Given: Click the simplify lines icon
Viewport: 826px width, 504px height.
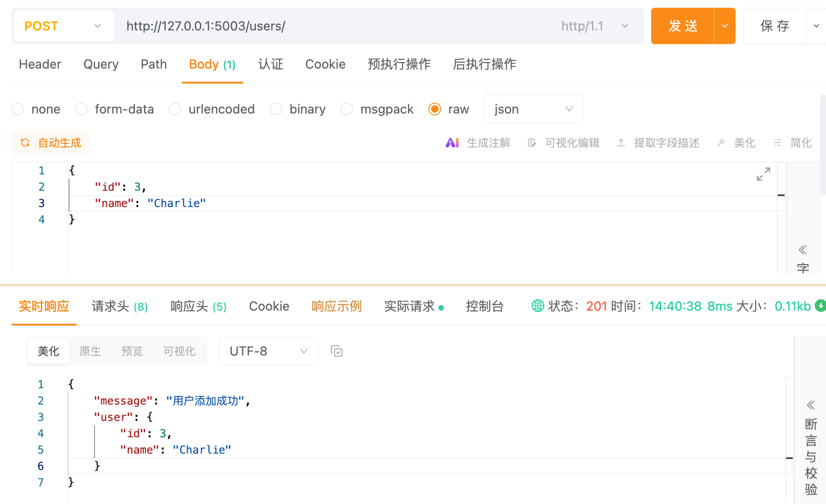Looking at the screenshot, I should pyautogui.click(x=777, y=143).
